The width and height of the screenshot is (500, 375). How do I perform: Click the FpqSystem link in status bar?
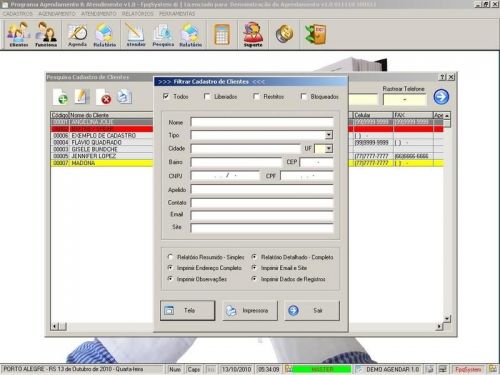[468, 369]
